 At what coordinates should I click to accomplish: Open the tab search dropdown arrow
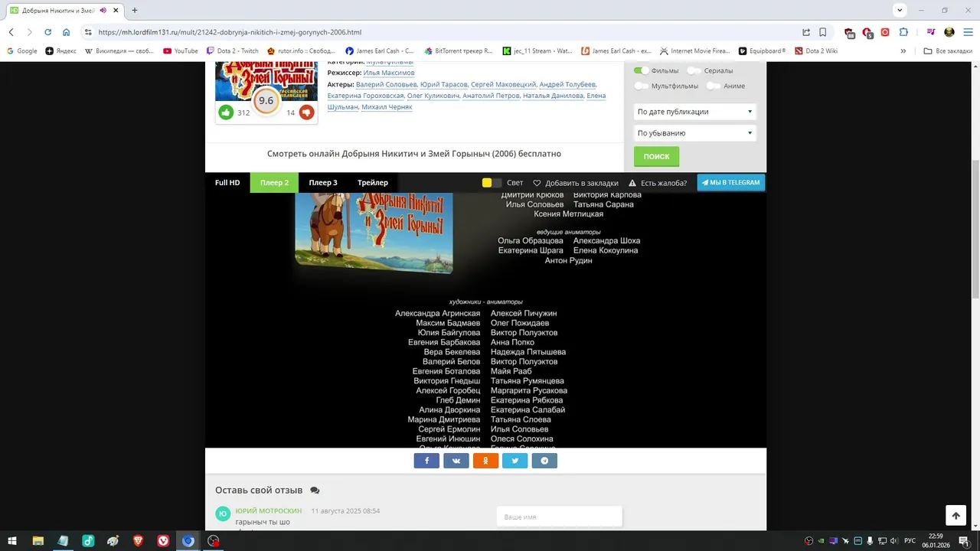[x=900, y=10]
